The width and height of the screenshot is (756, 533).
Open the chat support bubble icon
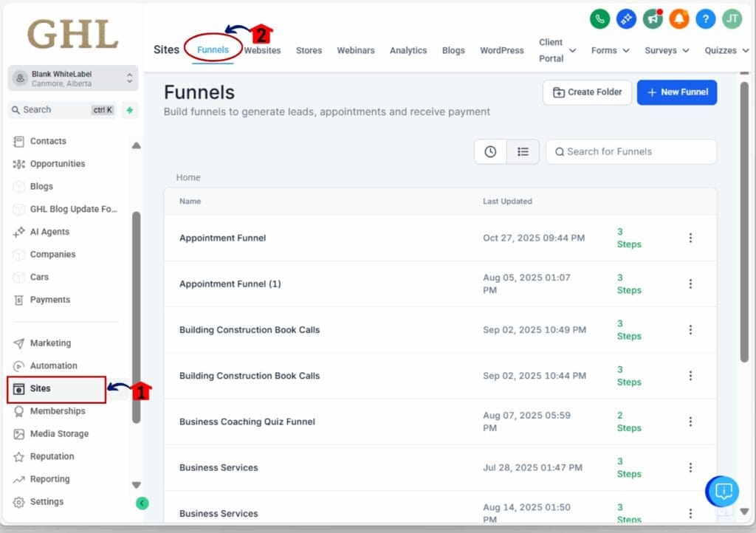(x=722, y=492)
